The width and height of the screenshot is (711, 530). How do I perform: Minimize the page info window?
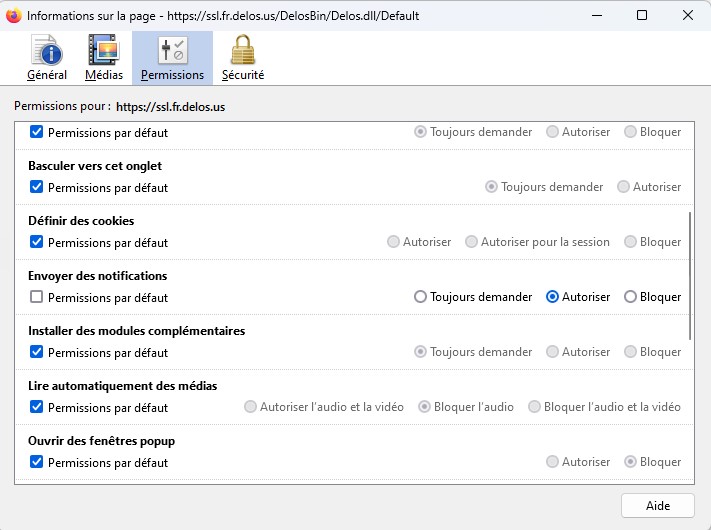click(x=597, y=15)
